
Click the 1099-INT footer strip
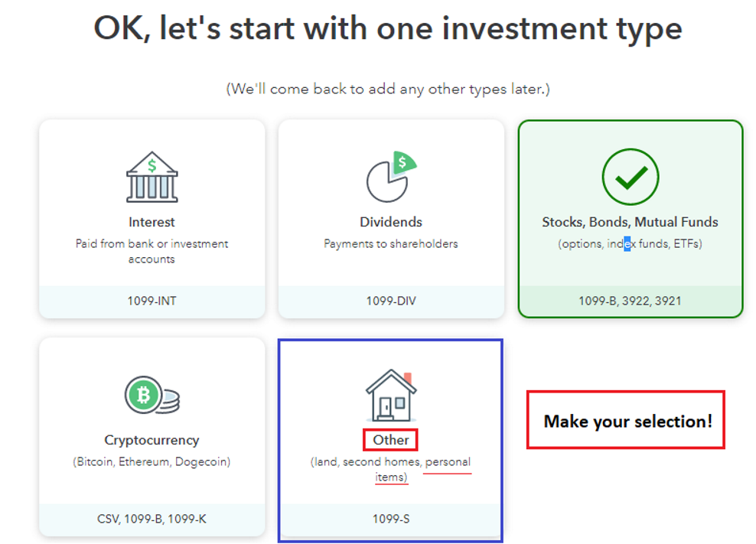tap(152, 301)
